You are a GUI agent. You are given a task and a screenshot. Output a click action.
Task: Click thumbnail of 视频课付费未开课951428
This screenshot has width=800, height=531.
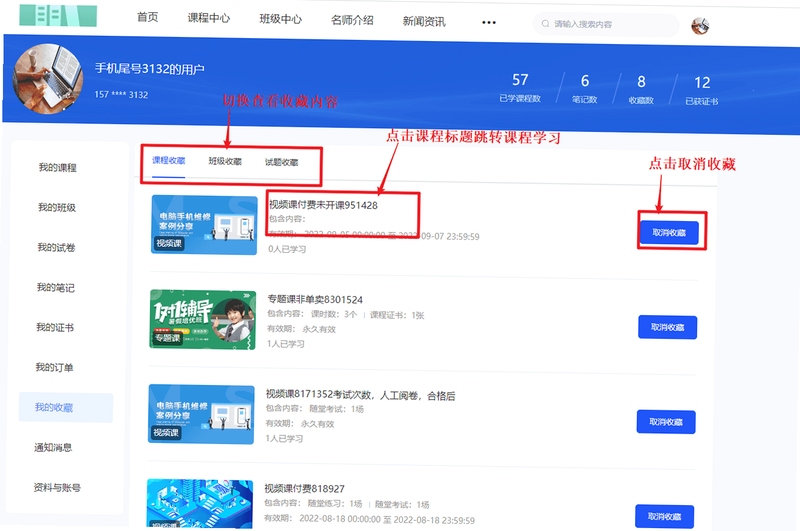204,224
